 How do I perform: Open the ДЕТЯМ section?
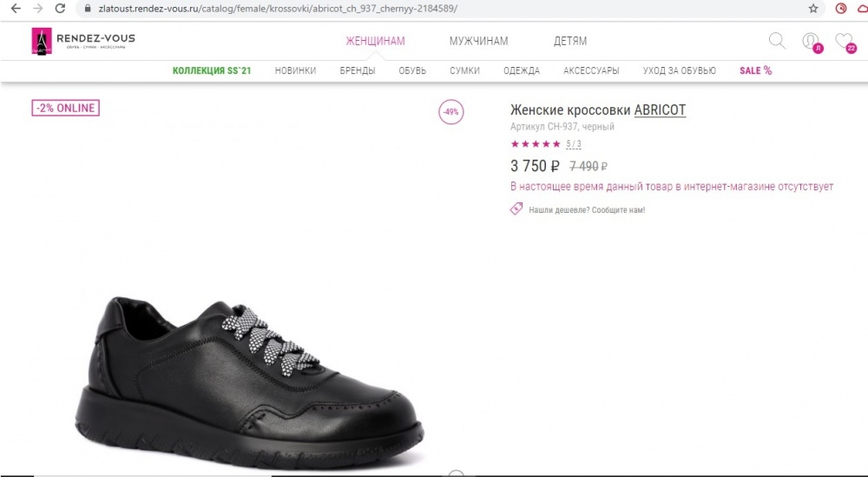570,41
